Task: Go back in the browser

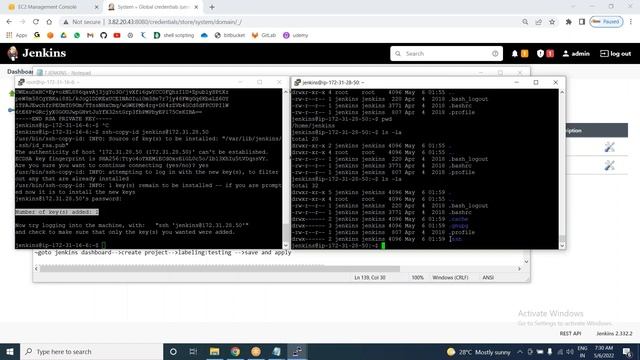Action: 9,22
